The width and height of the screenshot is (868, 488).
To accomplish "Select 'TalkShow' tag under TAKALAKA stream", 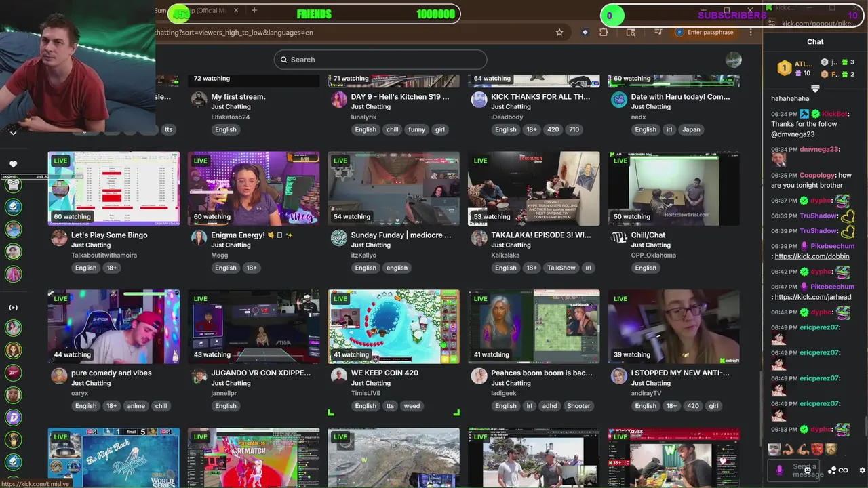I will [561, 268].
